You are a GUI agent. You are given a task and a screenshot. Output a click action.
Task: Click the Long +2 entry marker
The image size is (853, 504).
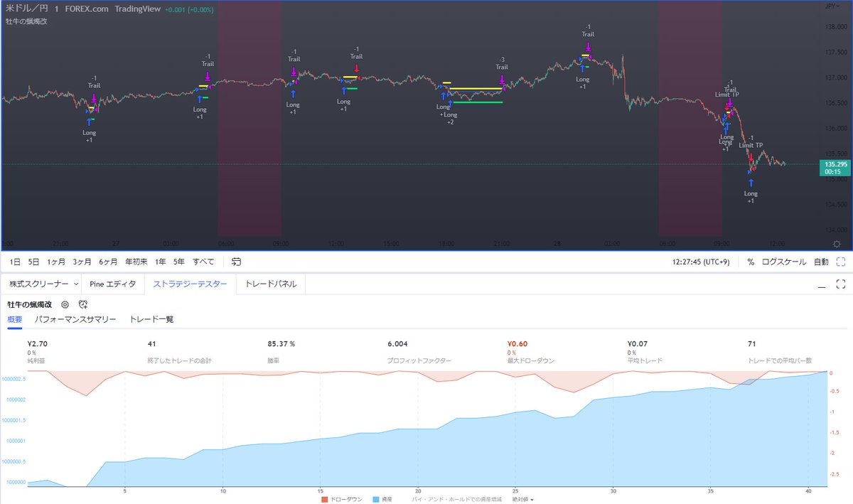point(450,118)
